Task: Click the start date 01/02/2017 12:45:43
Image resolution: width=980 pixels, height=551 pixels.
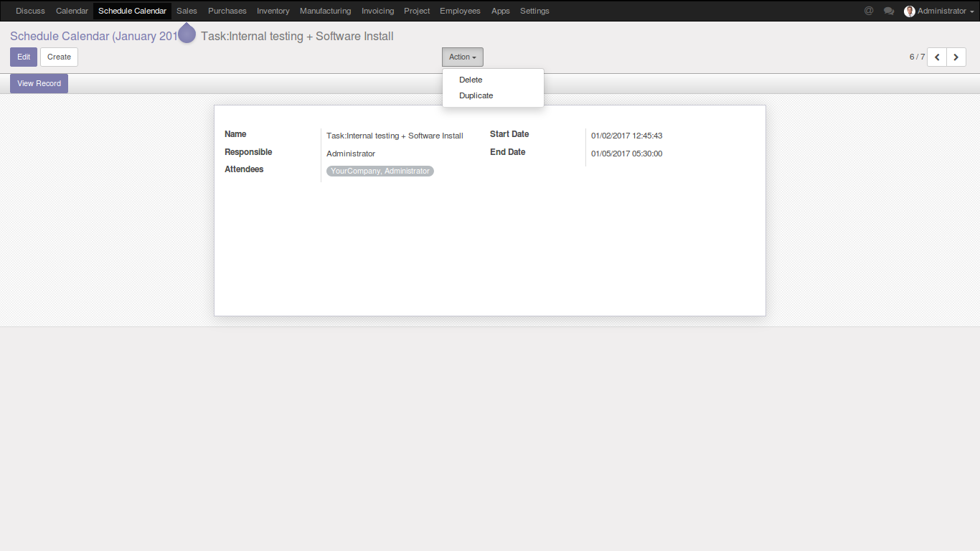Action: 626,136
